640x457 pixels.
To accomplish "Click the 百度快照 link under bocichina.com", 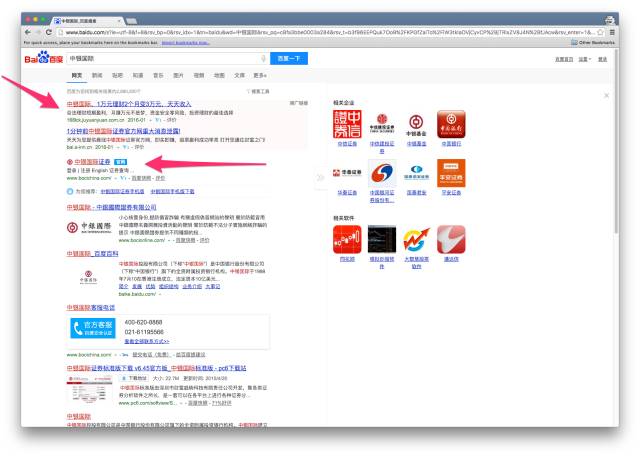I will tap(142, 178).
